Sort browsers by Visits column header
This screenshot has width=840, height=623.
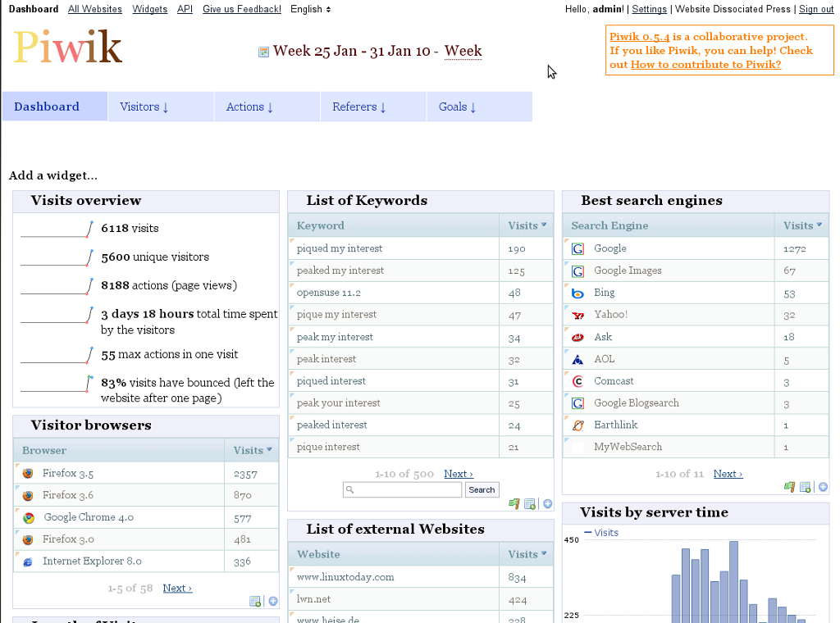point(252,450)
